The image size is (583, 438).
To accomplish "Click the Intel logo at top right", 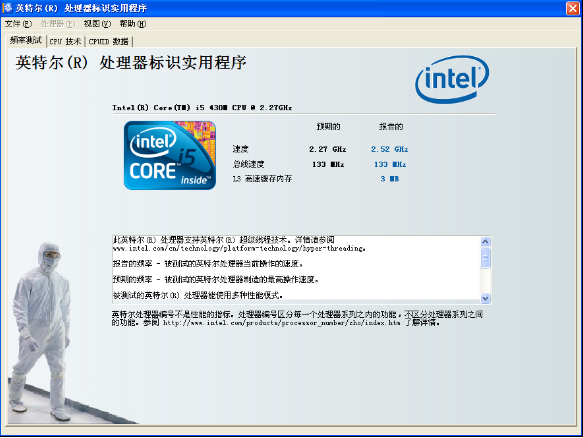I will point(452,79).
